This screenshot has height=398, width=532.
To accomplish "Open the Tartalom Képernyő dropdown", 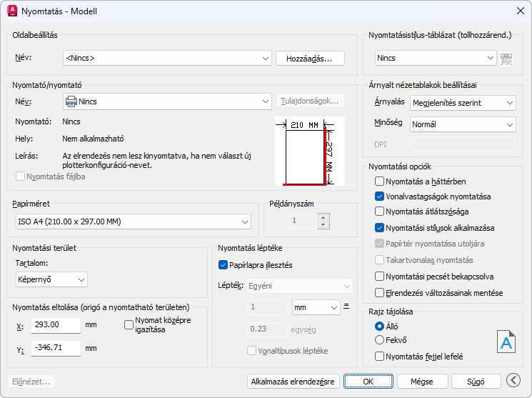I will point(51,279).
